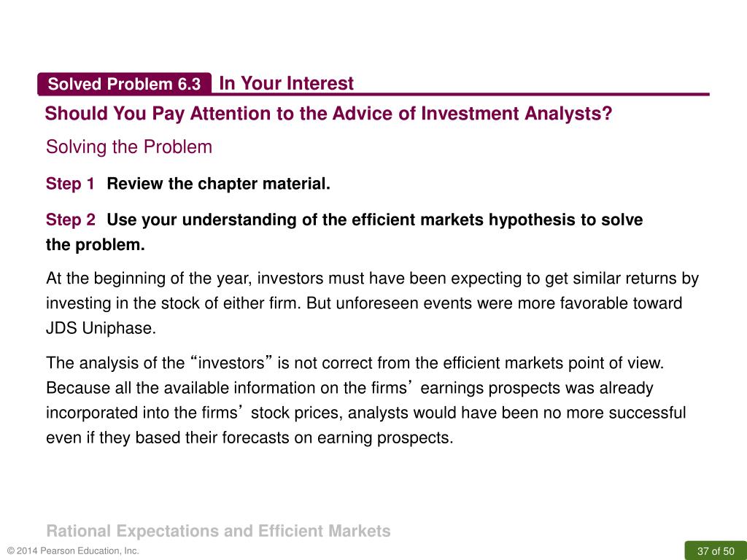Select 'Review the chapter material.' text
This screenshot has width=747, height=560.
(x=218, y=183)
